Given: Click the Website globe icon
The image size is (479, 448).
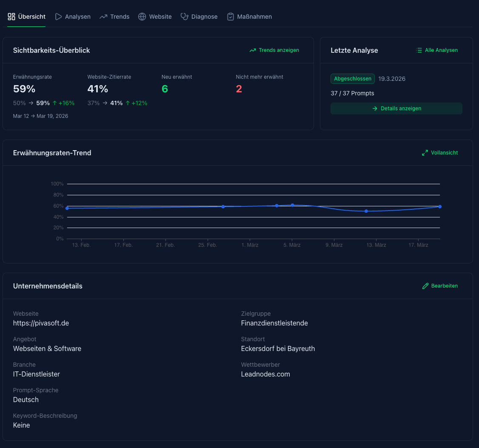Looking at the screenshot, I should [x=142, y=17].
